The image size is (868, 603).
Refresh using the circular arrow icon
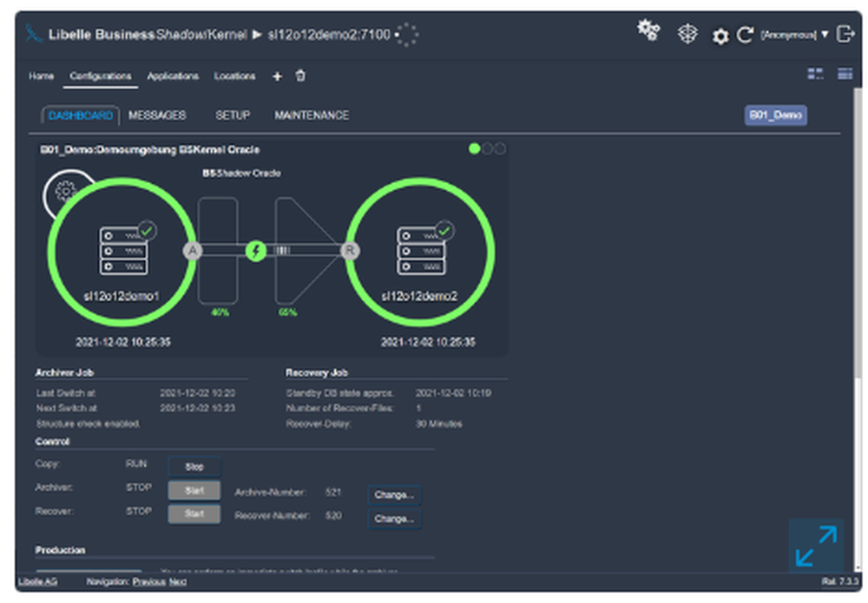(745, 35)
